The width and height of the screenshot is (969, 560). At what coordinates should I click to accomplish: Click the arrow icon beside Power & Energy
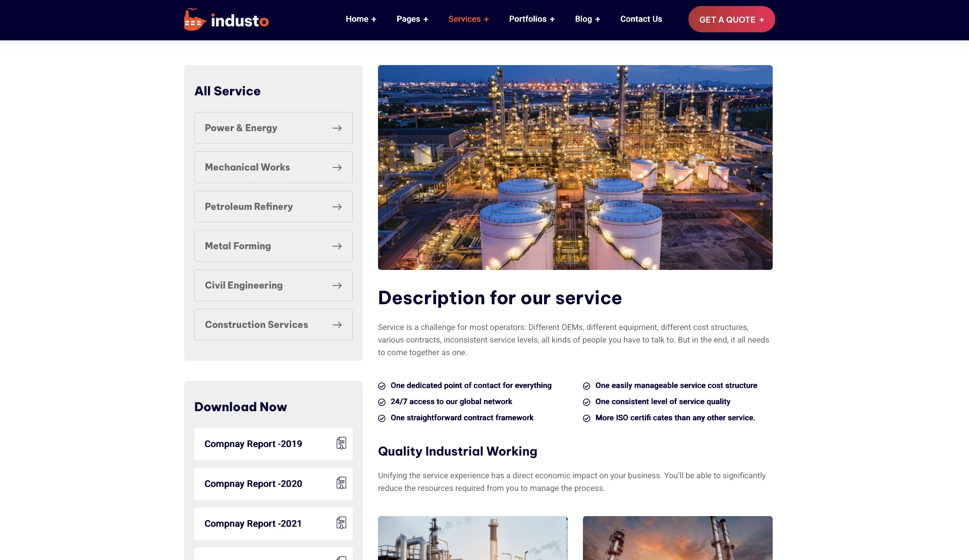point(337,128)
